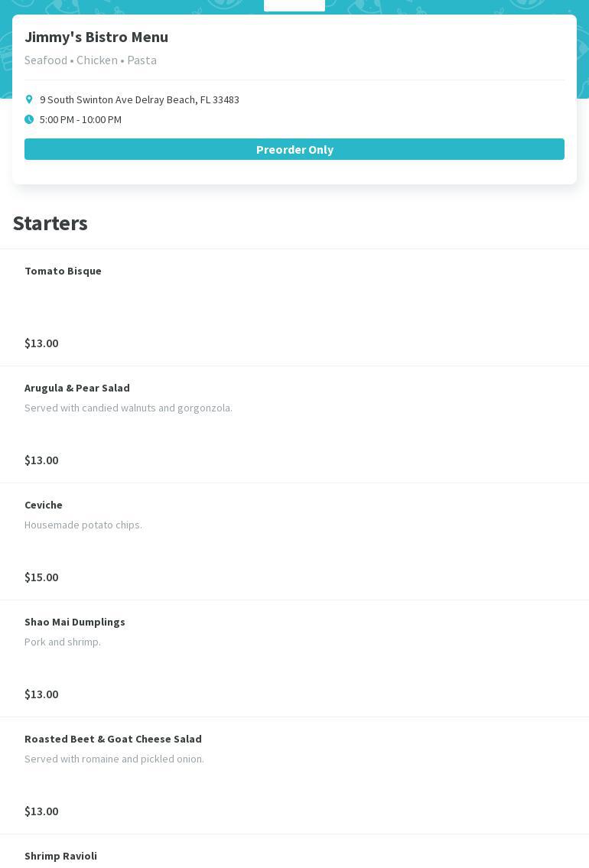
Task: Click the candied walnuts and gorgonzola description
Action: click(x=129, y=408)
